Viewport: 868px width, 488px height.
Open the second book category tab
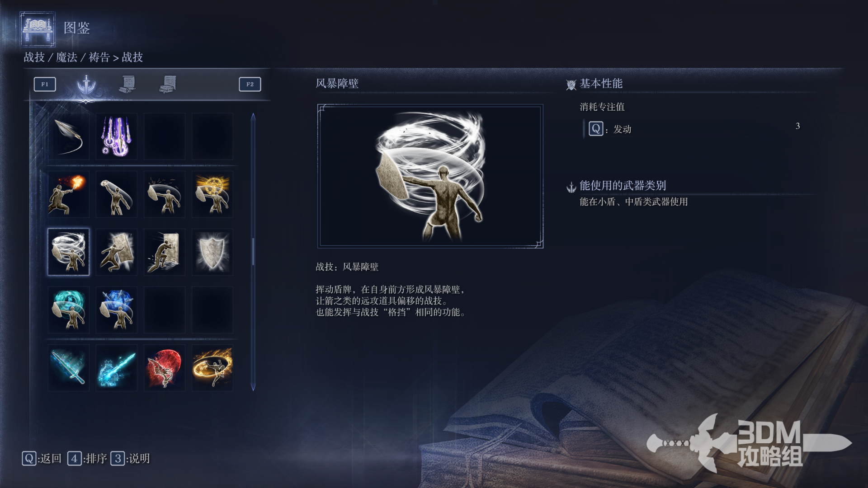click(127, 84)
